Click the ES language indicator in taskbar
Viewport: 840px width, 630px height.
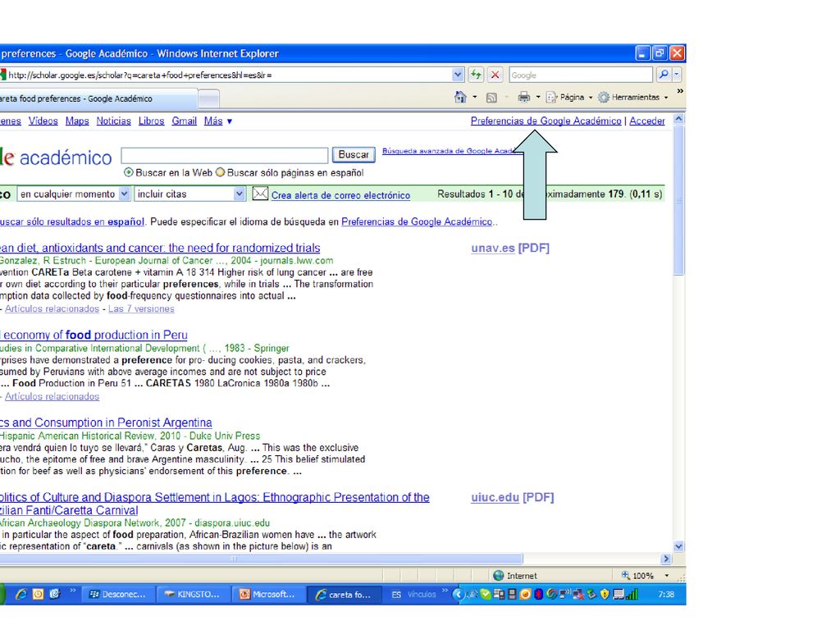396,595
